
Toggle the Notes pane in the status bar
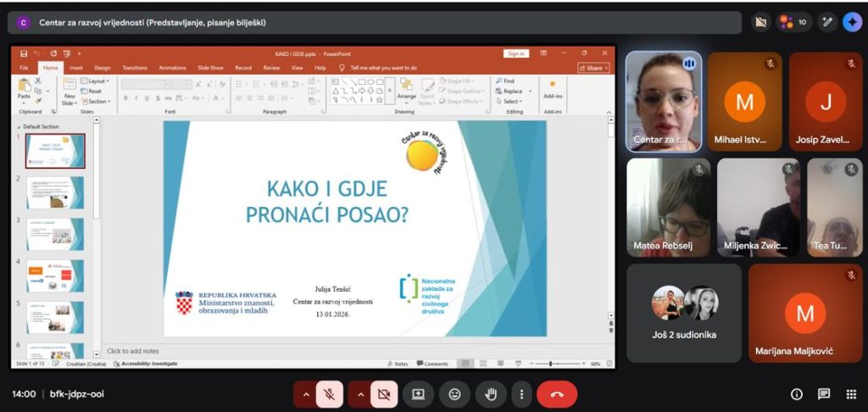(x=398, y=364)
